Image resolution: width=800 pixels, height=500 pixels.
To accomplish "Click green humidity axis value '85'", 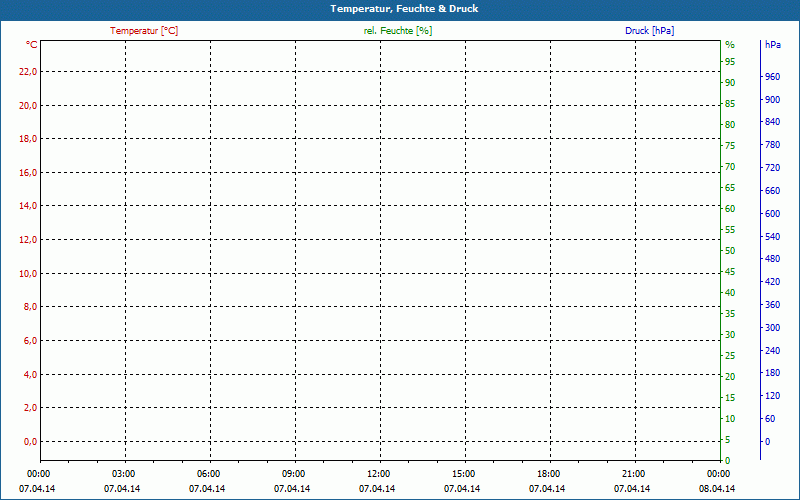I will (x=730, y=104).
